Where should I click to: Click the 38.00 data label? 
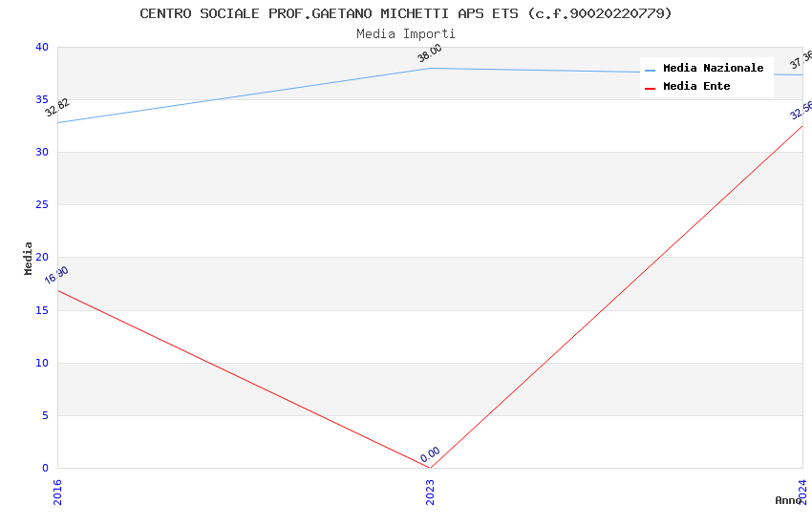429,52
